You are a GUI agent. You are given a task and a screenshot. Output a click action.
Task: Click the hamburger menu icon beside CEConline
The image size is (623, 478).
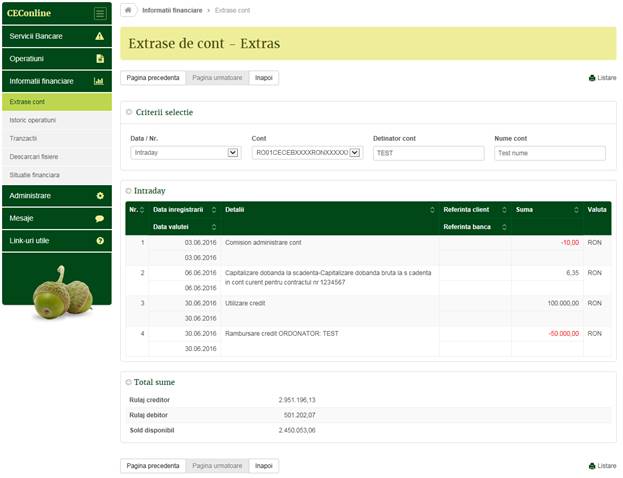tap(99, 13)
